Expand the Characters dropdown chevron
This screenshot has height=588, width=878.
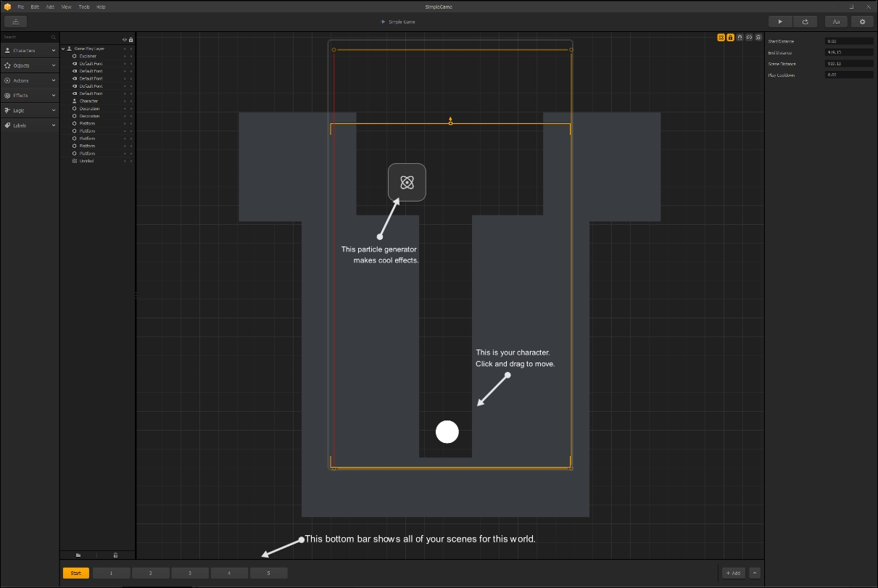52,50
